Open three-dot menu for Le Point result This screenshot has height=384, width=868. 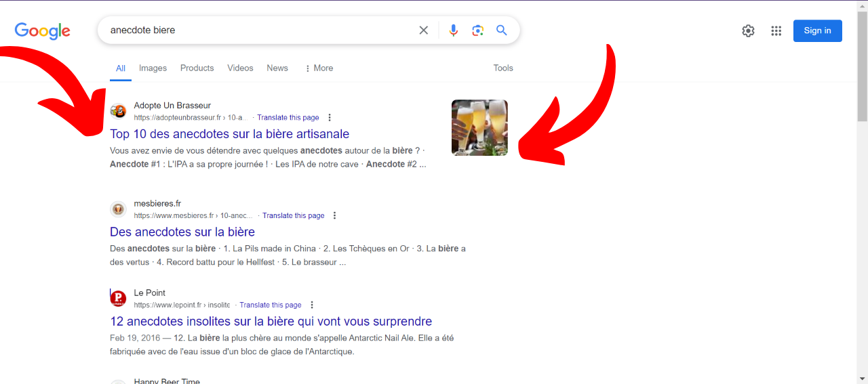[312, 305]
